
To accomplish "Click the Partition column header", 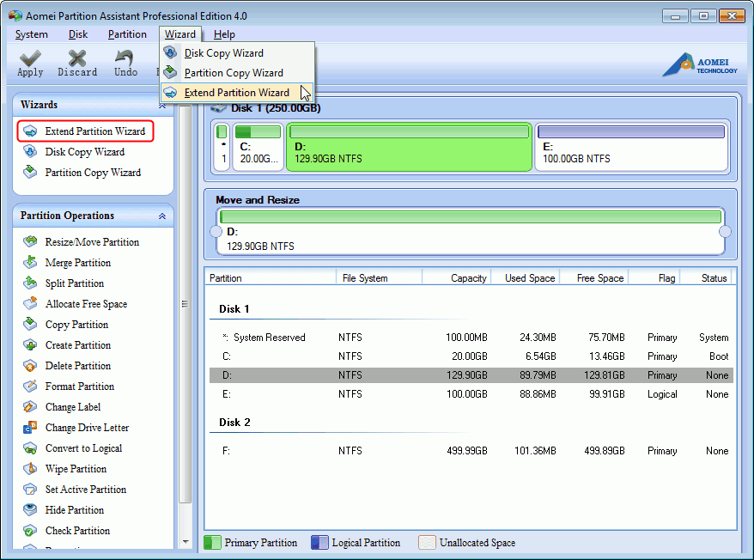I will click(271, 278).
